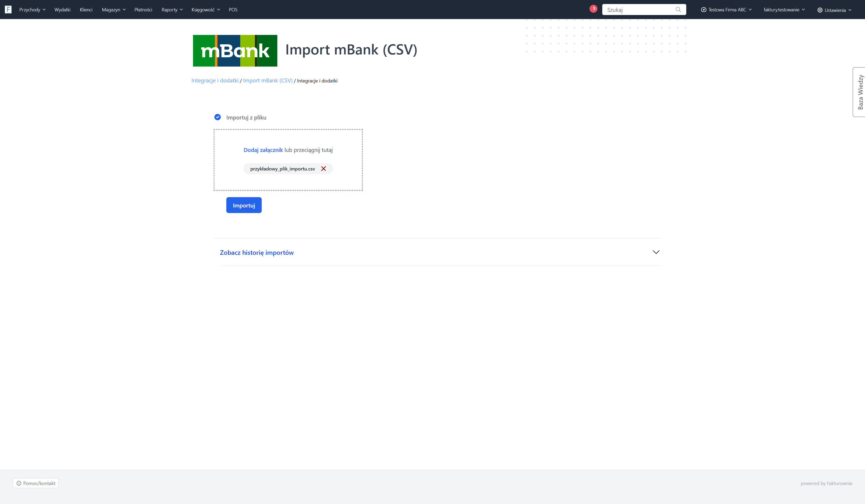This screenshot has width=865, height=504.
Task: Open the Baza Wiedzy side tab
Action: (x=859, y=92)
